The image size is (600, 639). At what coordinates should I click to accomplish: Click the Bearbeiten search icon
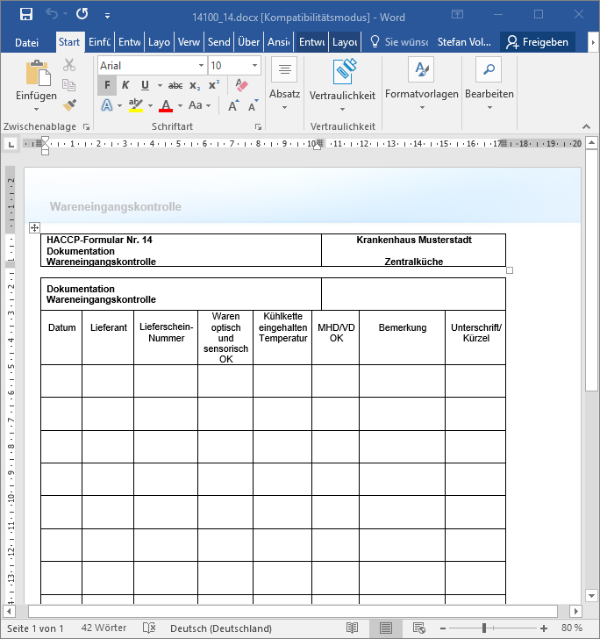coord(488,70)
